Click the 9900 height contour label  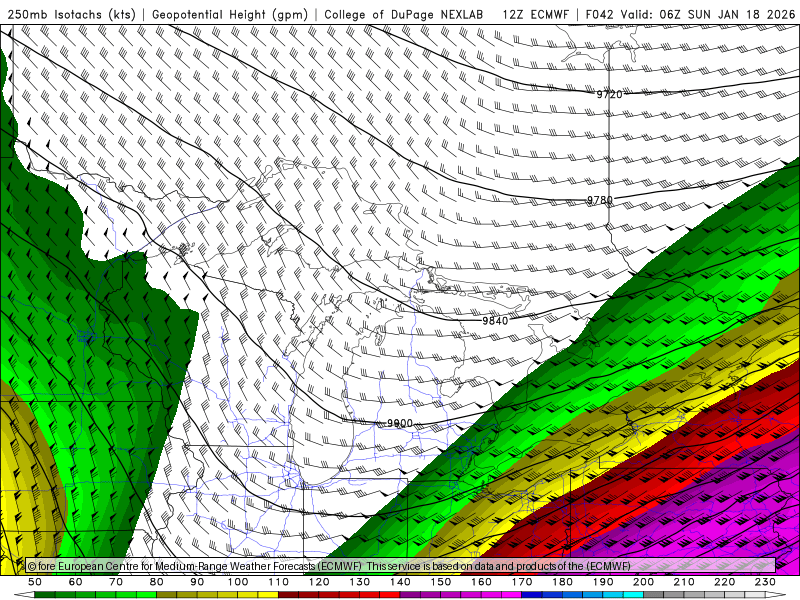click(x=400, y=423)
